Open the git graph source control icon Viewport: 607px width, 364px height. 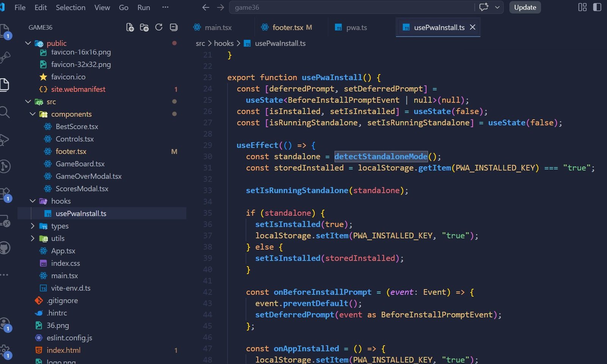coord(5,166)
